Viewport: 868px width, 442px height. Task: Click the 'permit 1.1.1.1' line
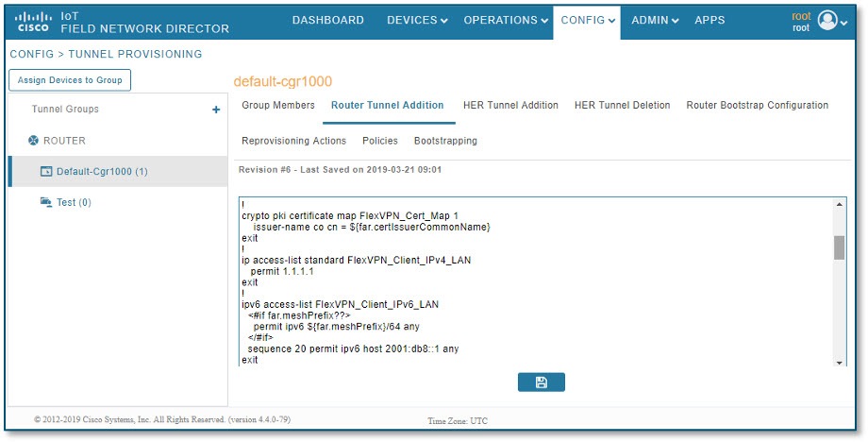(282, 271)
